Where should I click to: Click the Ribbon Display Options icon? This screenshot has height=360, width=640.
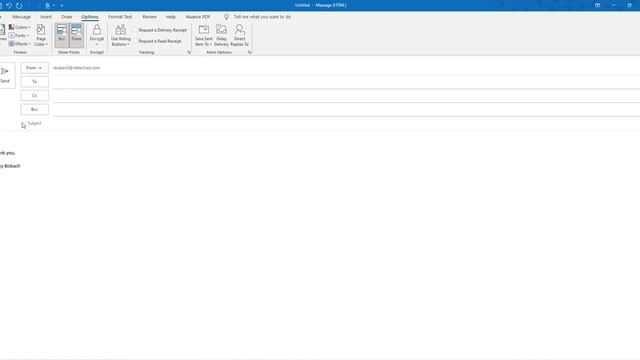coord(597,5)
